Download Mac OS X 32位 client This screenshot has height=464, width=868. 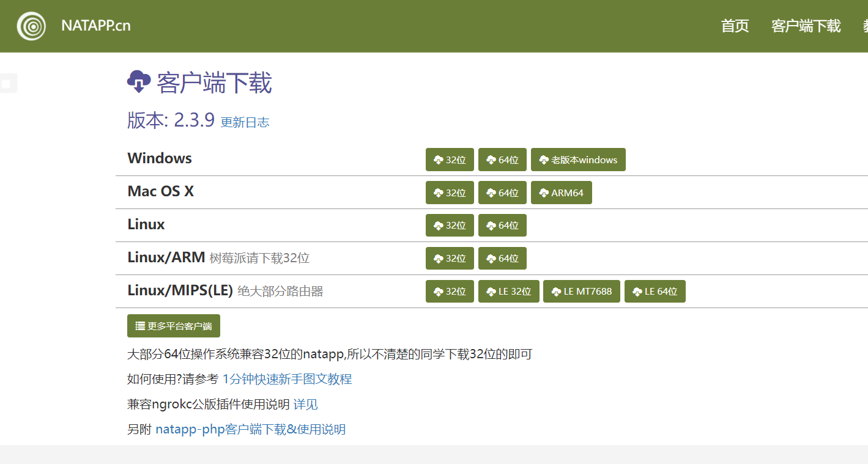point(450,193)
